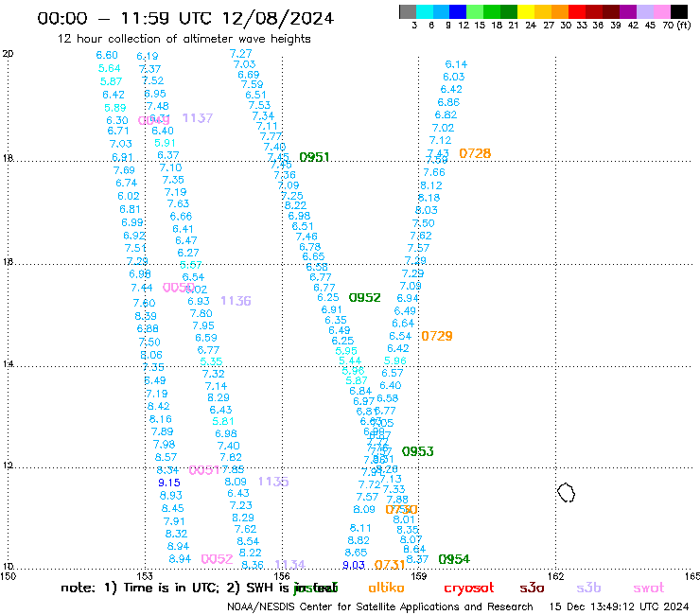Click the date range title text

185,18
